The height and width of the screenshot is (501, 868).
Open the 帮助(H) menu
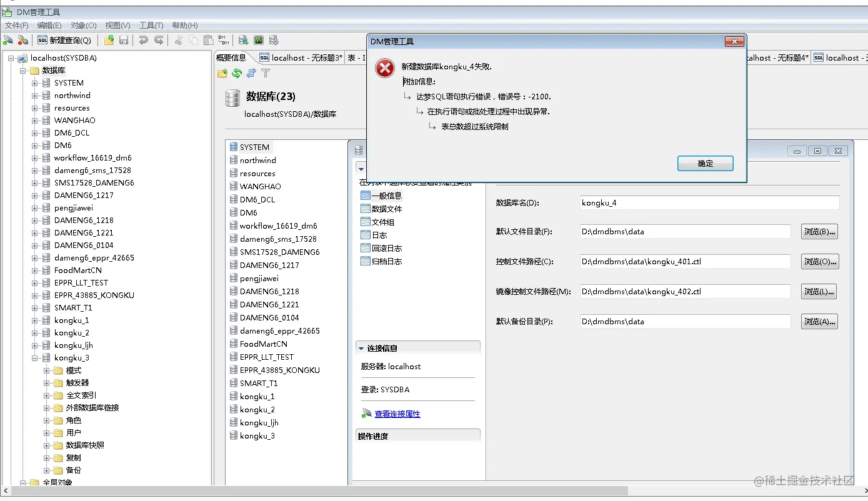[185, 26]
